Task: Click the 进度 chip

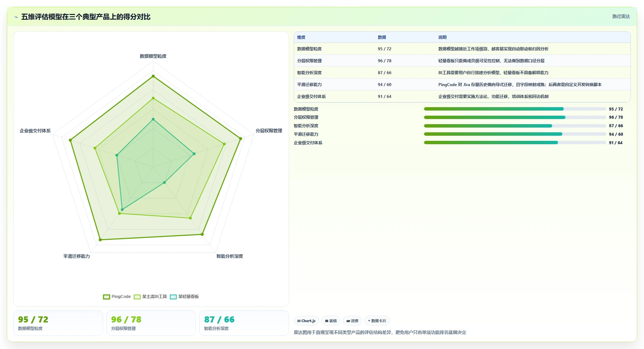Action: coord(352,321)
